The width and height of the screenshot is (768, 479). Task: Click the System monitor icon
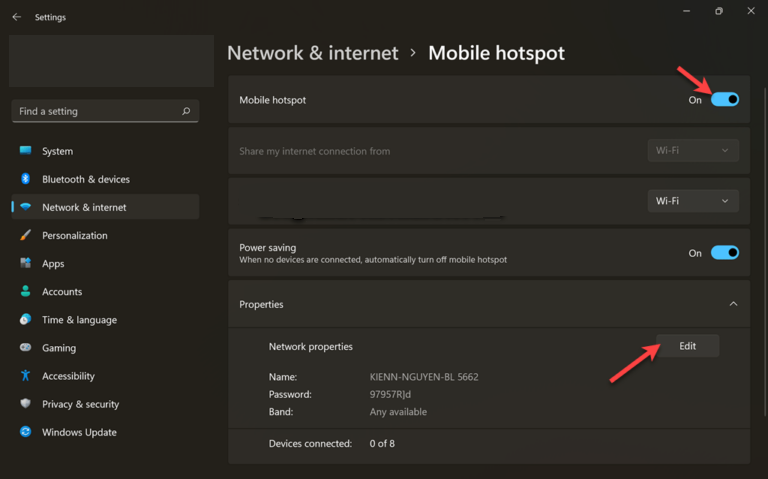(25, 150)
